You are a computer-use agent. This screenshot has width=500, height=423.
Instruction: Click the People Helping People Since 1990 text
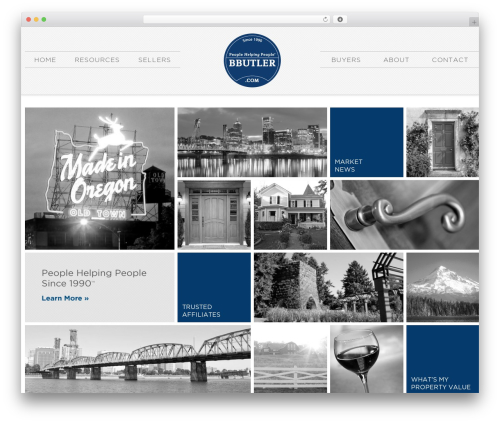(94, 278)
